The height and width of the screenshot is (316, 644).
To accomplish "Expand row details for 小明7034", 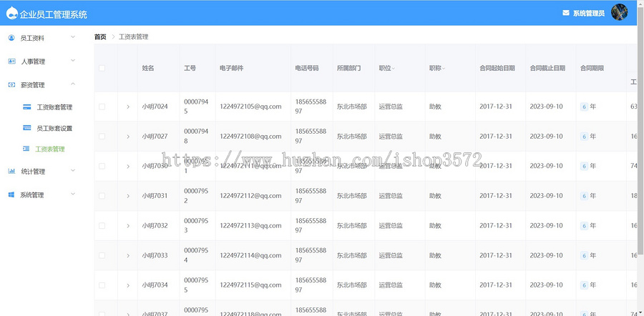I will click(x=128, y=285).
